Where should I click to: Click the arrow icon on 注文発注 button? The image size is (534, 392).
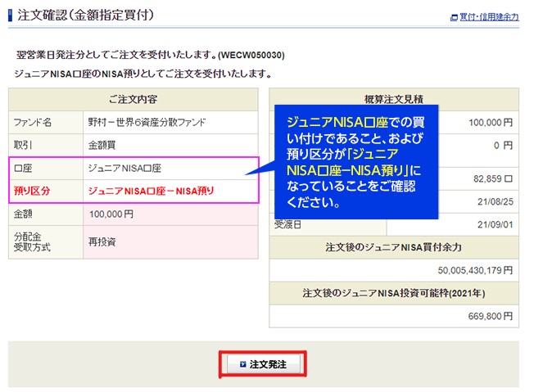click(242, 364)
